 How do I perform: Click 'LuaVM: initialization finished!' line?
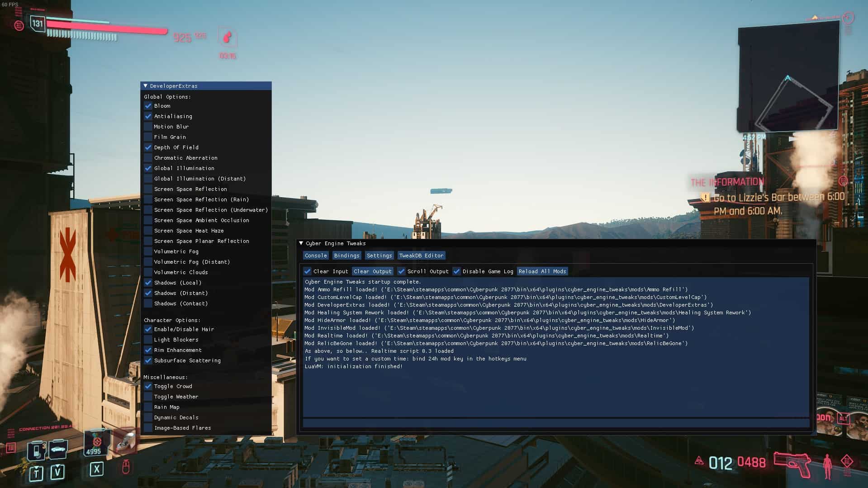coord(353,366)
